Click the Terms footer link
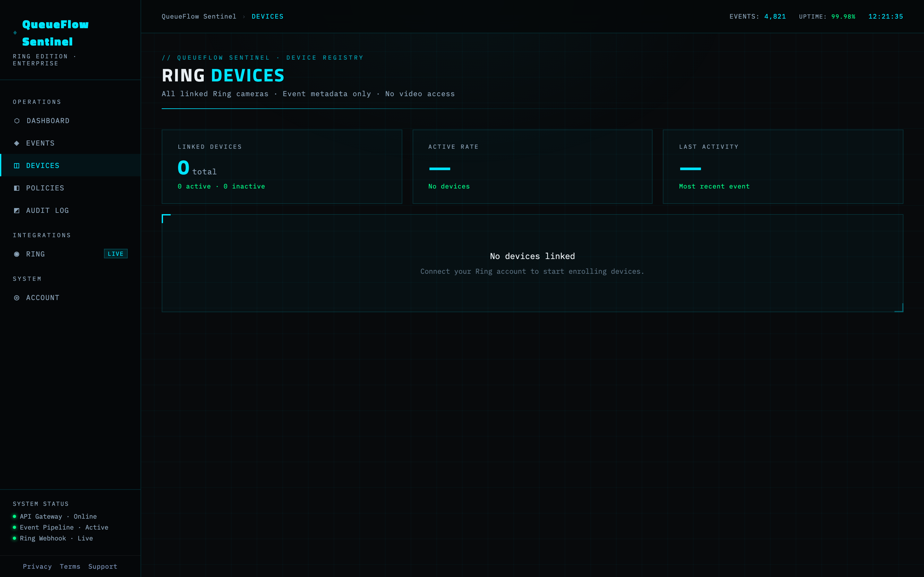The width and height of the screenshot is (924, 577). click(x=70, y=566)
